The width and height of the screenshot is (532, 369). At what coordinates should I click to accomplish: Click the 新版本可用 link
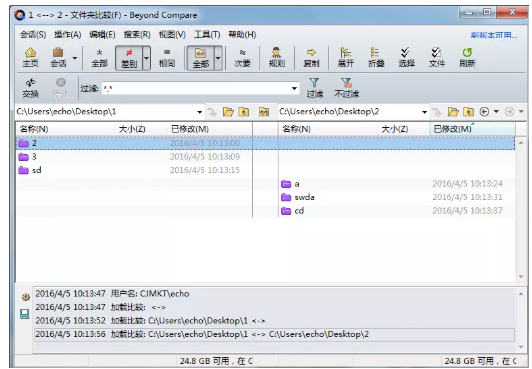pos(494,35)
